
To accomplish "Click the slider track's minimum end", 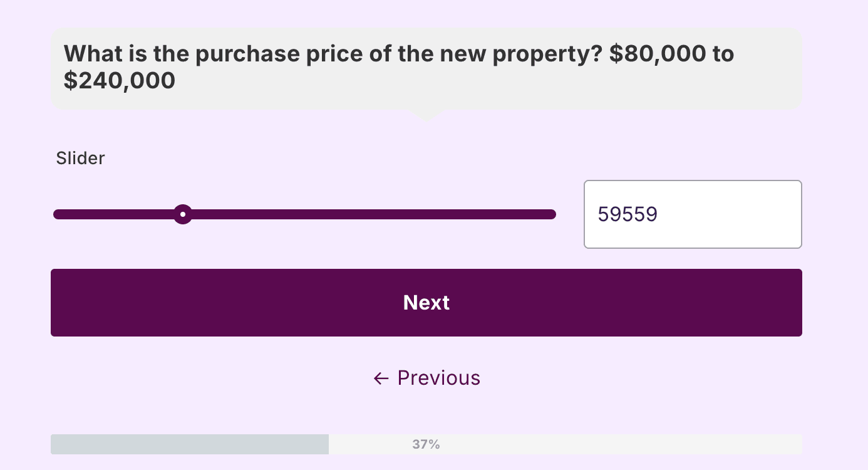I will pyautogui.click(x=58, y=214).
